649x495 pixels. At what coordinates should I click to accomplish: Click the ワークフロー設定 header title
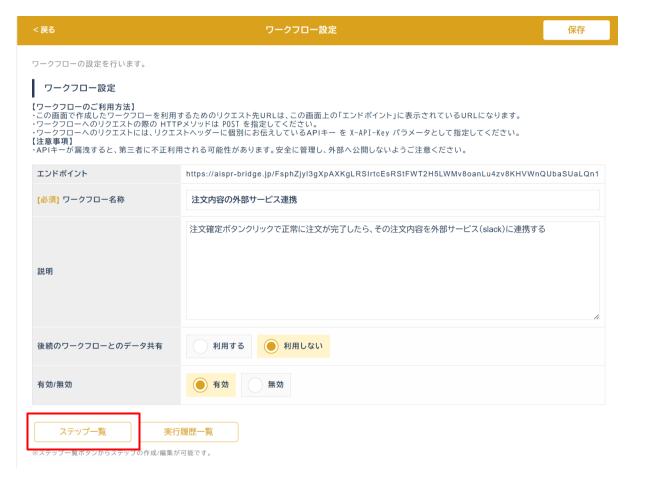click(301, 30)
